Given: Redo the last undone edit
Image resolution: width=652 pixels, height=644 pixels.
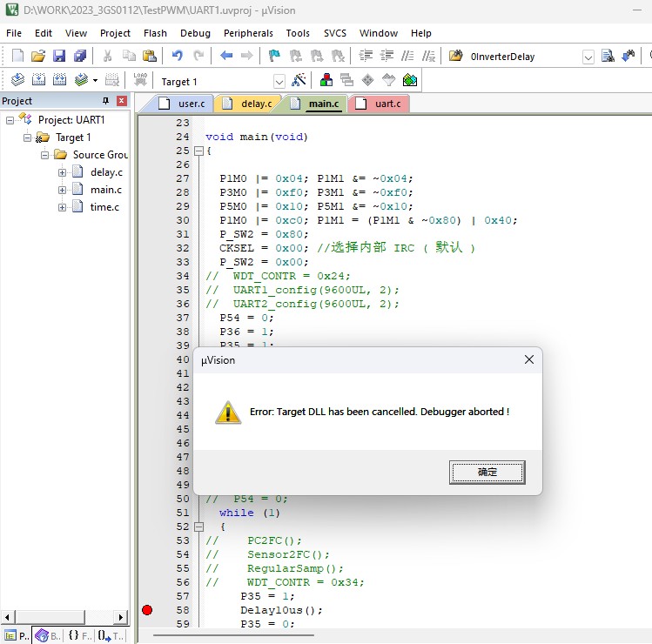Looking at the screenshot, I should coord(198,56).
